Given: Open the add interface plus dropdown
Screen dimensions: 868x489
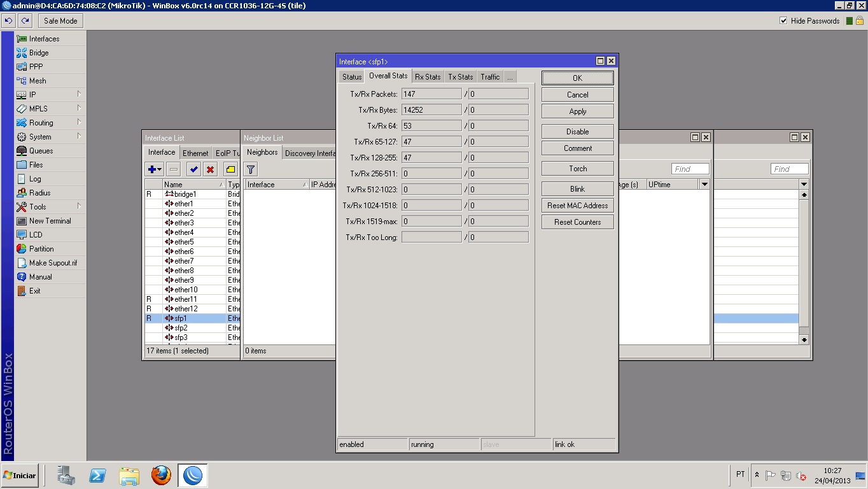Looking at the screenshot, I should point(154,169).
